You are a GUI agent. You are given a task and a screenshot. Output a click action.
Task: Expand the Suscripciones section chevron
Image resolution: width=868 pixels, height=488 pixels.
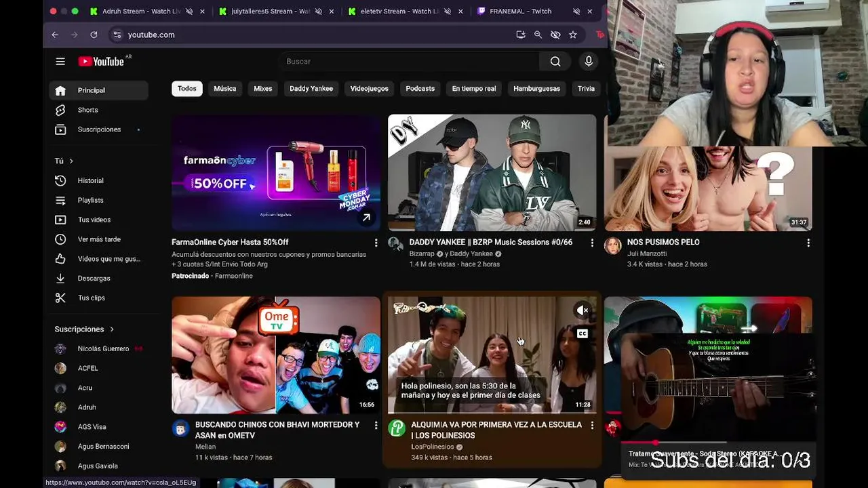(111, 329)
